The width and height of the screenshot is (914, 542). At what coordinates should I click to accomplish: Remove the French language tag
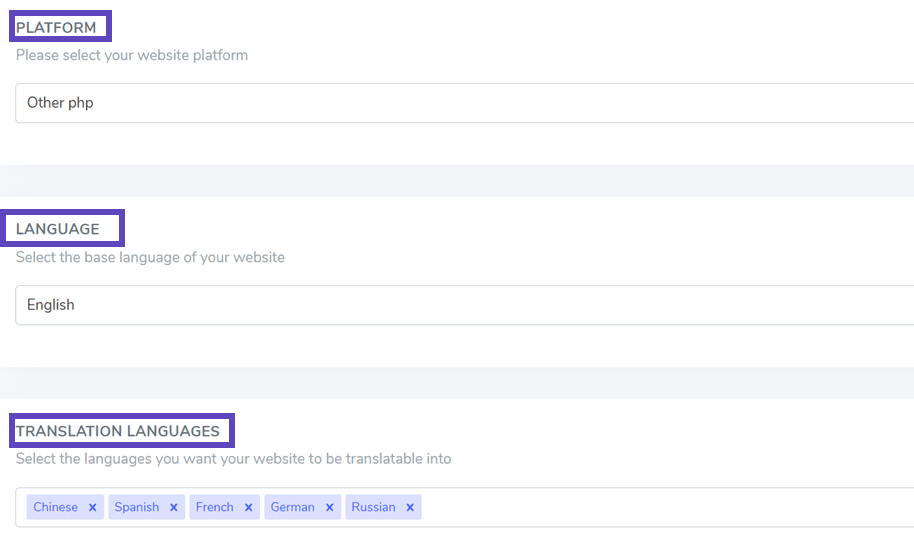[x=248, y=508]
